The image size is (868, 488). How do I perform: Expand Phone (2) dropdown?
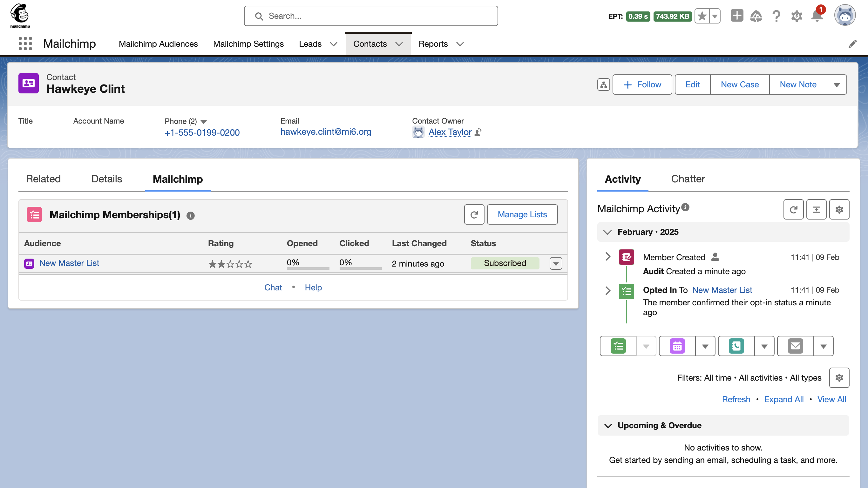[204, 122]
